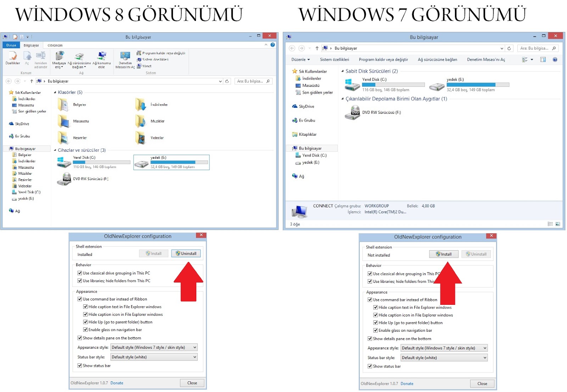Click large icons view button in status bar
Screen dimensions: 567x392
tap(558, 224)
